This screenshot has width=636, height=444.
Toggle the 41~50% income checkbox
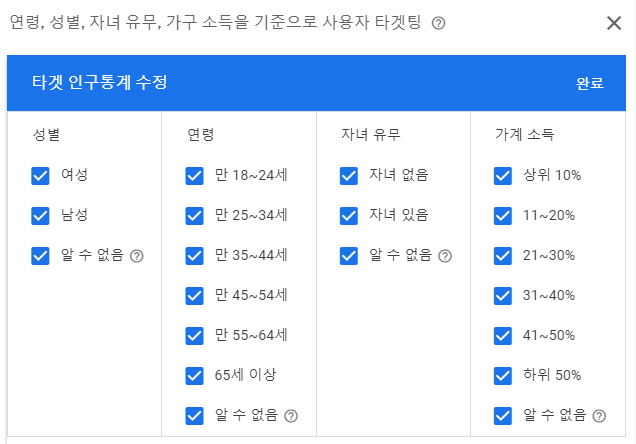click(x=503, y=336)
